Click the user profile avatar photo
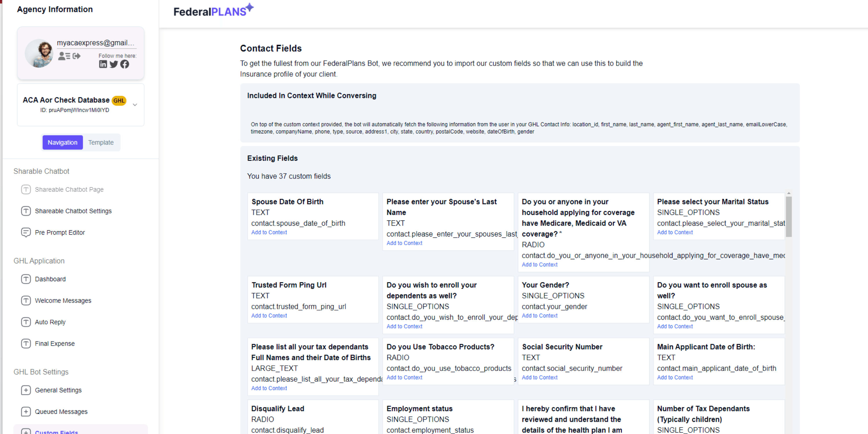The image size is (868, 434). click(x=39, y=53)
